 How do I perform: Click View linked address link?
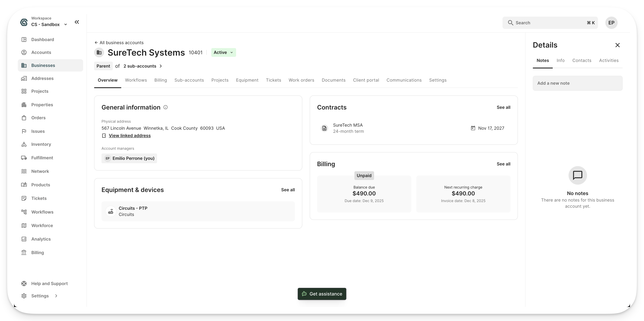point(130,136)
